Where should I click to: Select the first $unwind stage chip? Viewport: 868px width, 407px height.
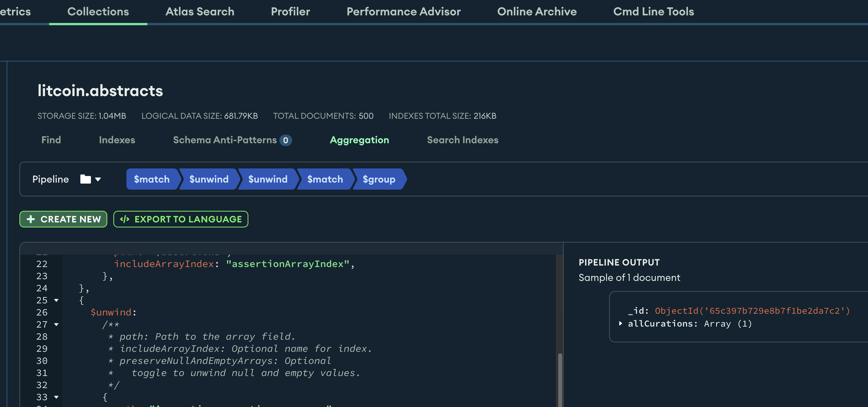209,179
